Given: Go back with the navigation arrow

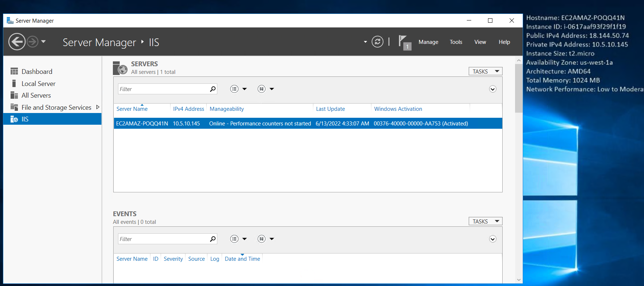Looking at the screenshot, I should pos(17,42).
